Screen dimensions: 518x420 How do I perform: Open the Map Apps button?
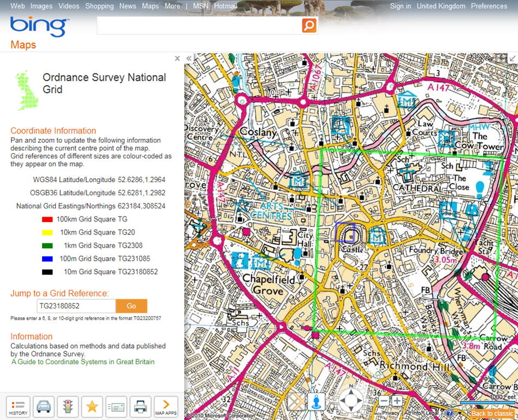point(166,407)
